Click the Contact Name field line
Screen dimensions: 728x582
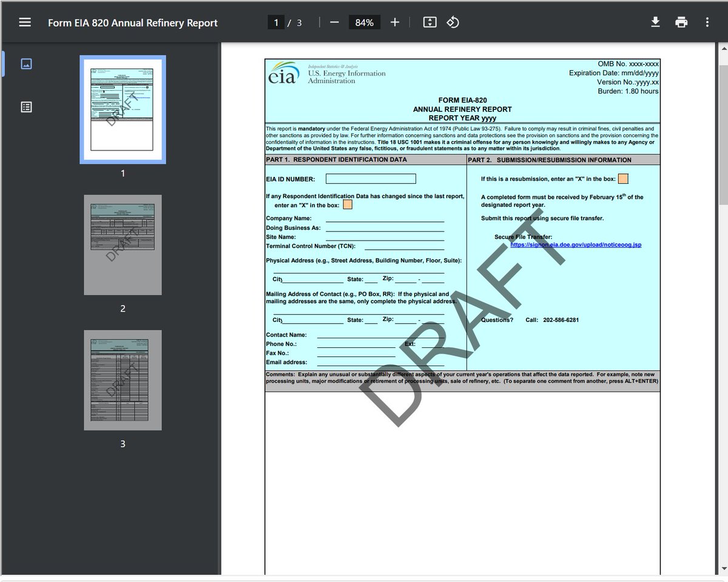(380, 335)
